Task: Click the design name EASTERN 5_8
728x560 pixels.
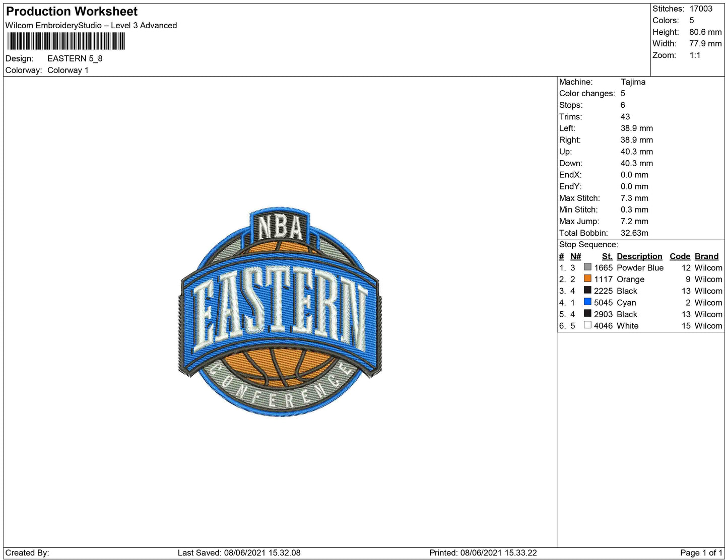Action: click(x=75, y=58)
